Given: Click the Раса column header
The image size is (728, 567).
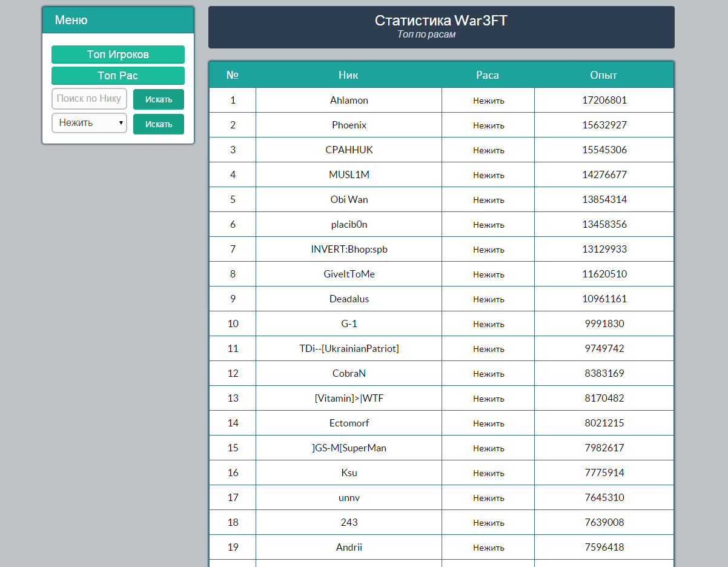Looking at the screenshot, I should pos(488,75).
